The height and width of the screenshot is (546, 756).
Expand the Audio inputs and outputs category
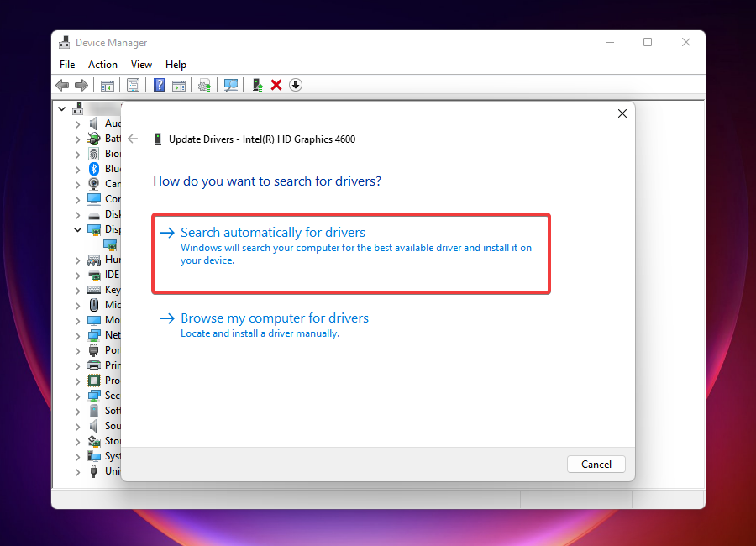77,124
